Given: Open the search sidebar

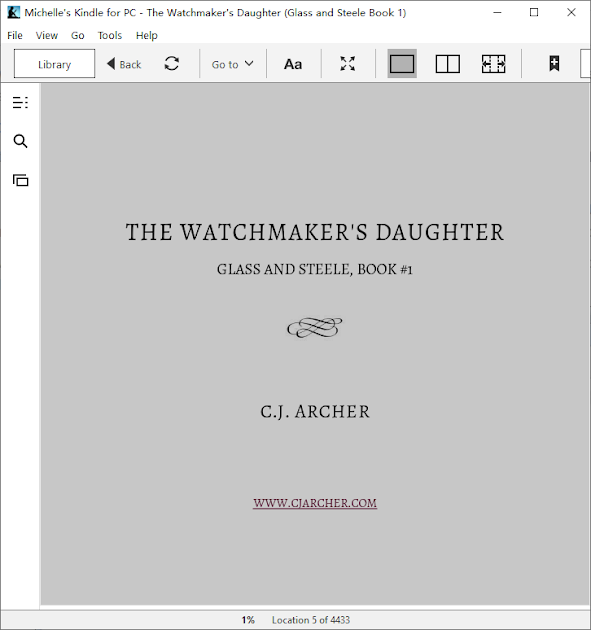Looking at the screenshot, I should [20, 141].
